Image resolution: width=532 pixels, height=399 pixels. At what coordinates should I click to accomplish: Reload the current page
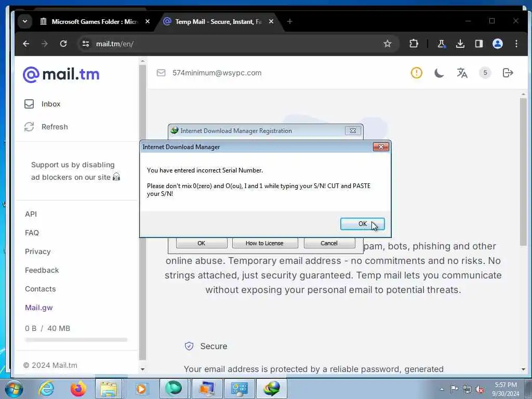(63, 44)
